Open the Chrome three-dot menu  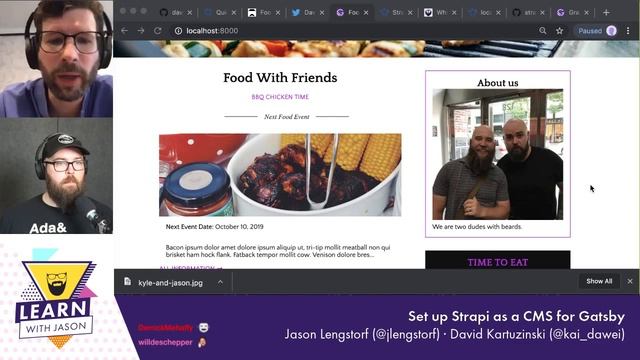628,31
